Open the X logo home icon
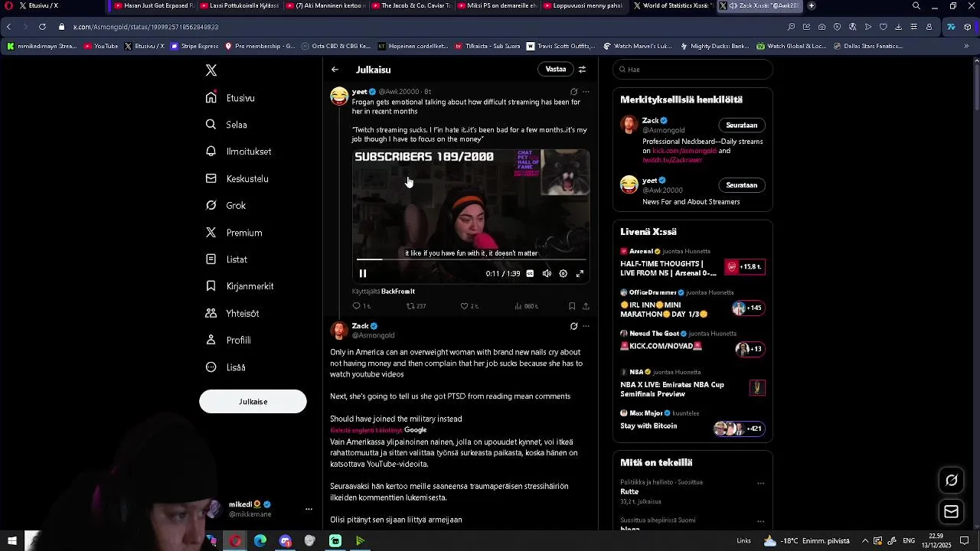The image size is (980, 551). click(x=211, y=70)
